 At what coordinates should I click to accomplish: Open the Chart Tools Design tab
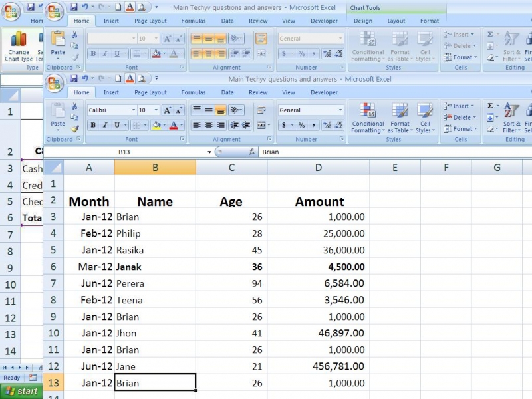363,21
